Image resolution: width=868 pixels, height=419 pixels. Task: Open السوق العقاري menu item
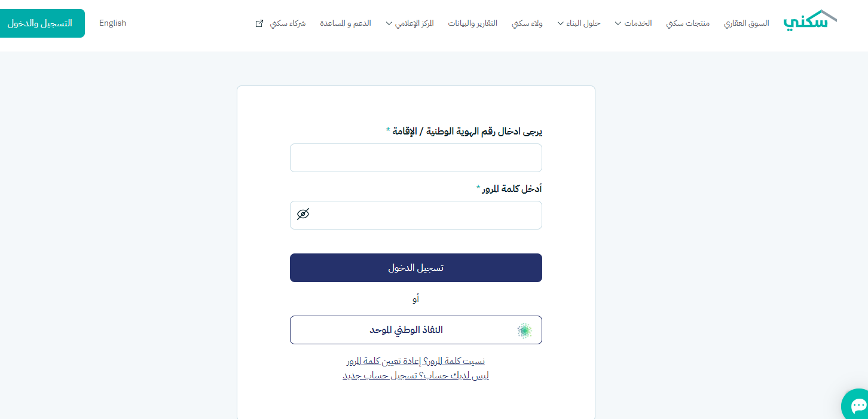coord(747,23)
